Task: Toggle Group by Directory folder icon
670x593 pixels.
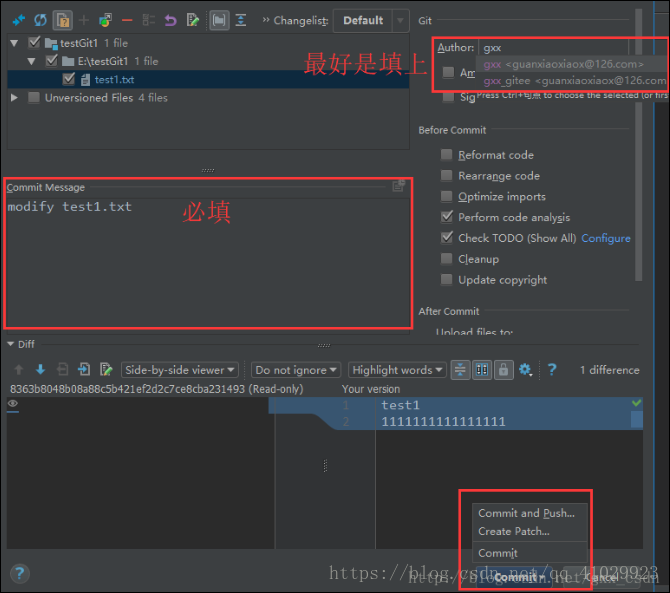Action: tap(219, 20)
